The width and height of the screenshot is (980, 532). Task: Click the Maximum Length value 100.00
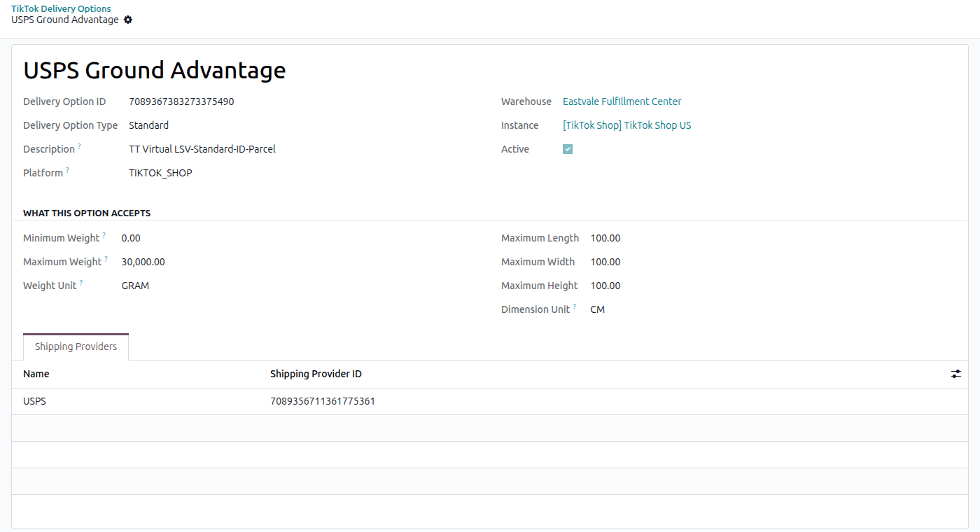(605, 238)
